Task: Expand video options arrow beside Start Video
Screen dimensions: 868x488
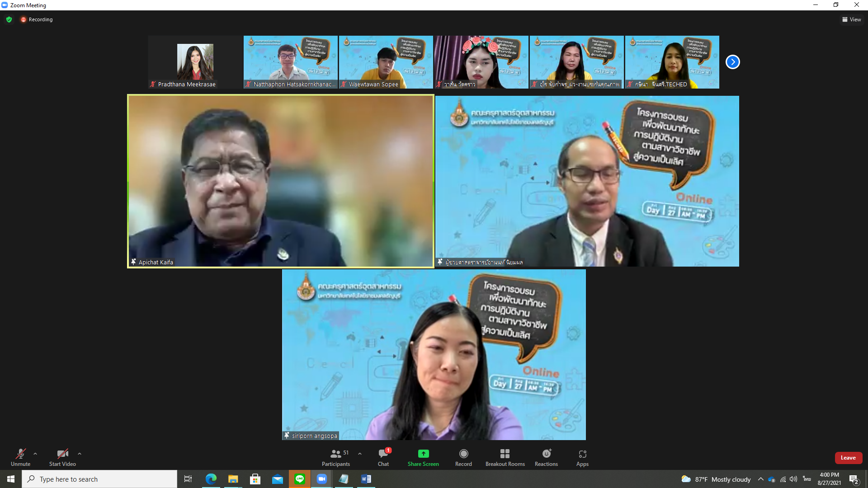Action: pos(80,454)
